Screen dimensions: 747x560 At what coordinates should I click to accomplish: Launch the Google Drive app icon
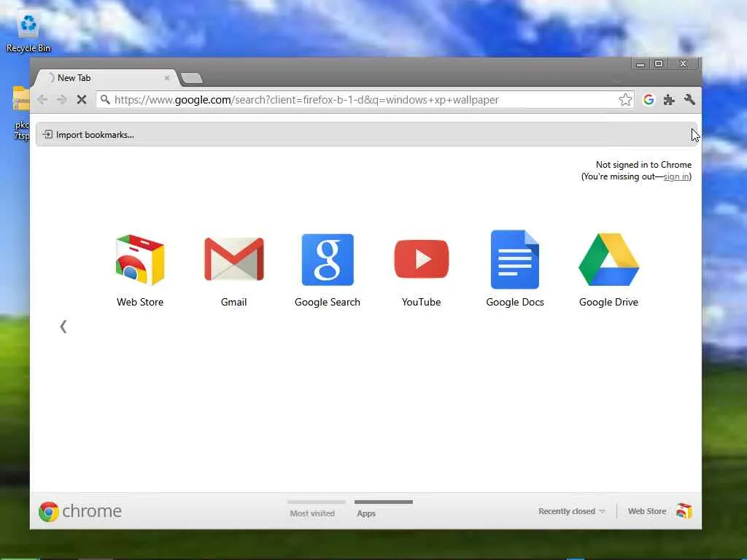609,260
